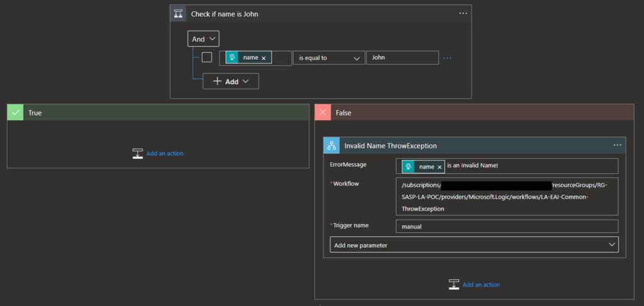Click the Add button under the condition row

(230, 81)
